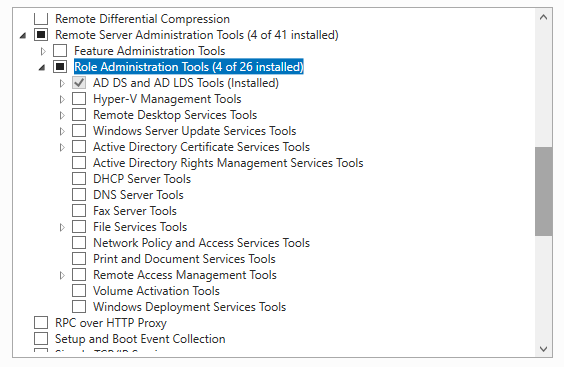Enable the RPC over HTTP Proxy checkbox
This screenshot has width=564, height=367.
pyautogui.click(x=41, y=323)
